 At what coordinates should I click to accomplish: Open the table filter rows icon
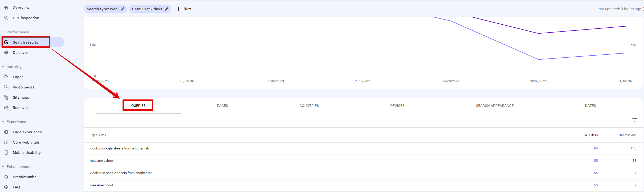634,120
